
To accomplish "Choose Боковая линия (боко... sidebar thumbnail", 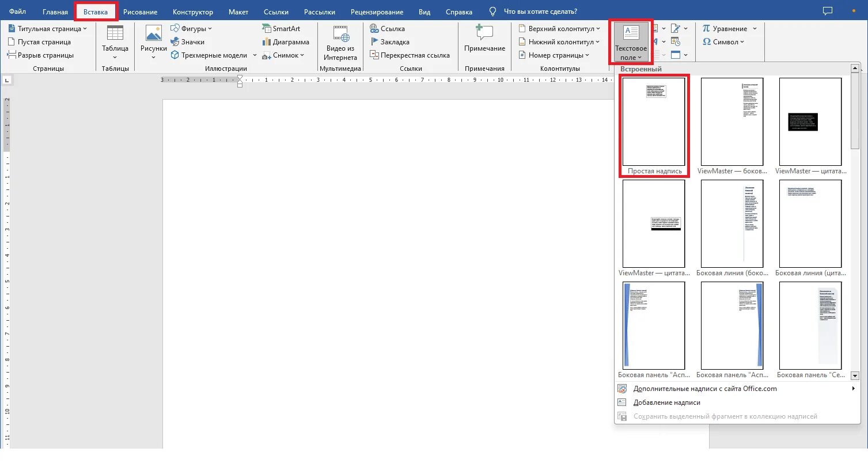I will point(732,223).
